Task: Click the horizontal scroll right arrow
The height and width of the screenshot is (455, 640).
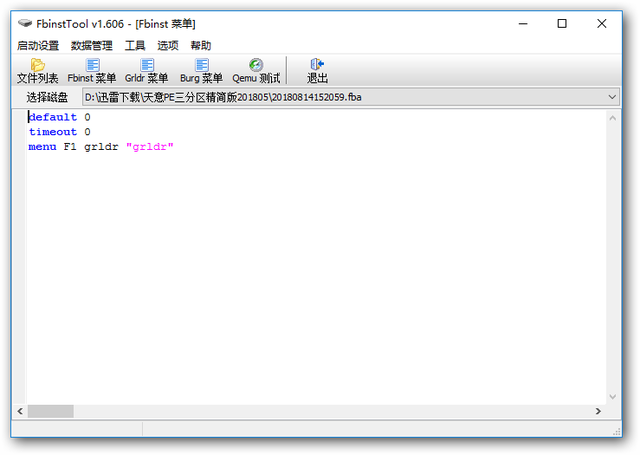Action: pos(598,411)
